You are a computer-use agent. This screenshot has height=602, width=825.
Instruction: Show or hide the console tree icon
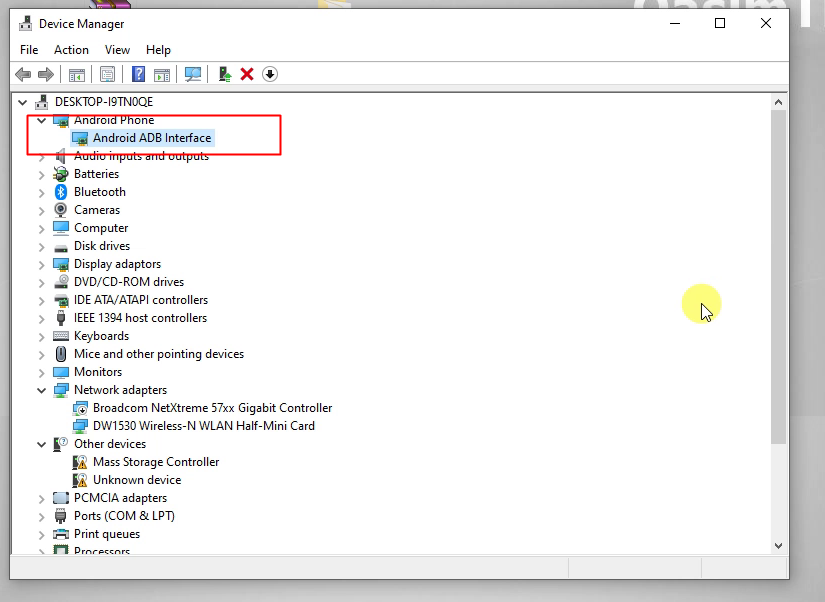click(77, 75)
